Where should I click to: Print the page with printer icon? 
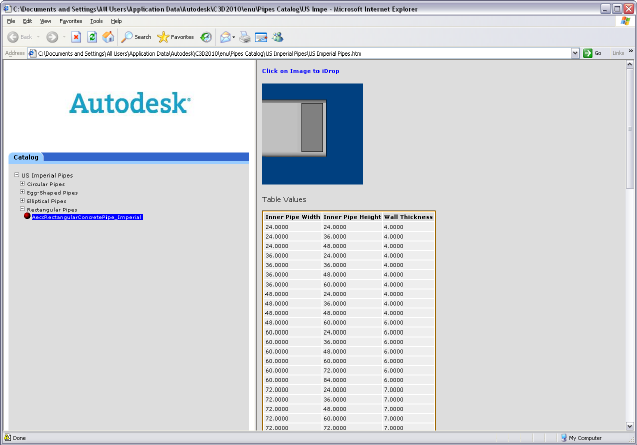(x=245, y=37)
